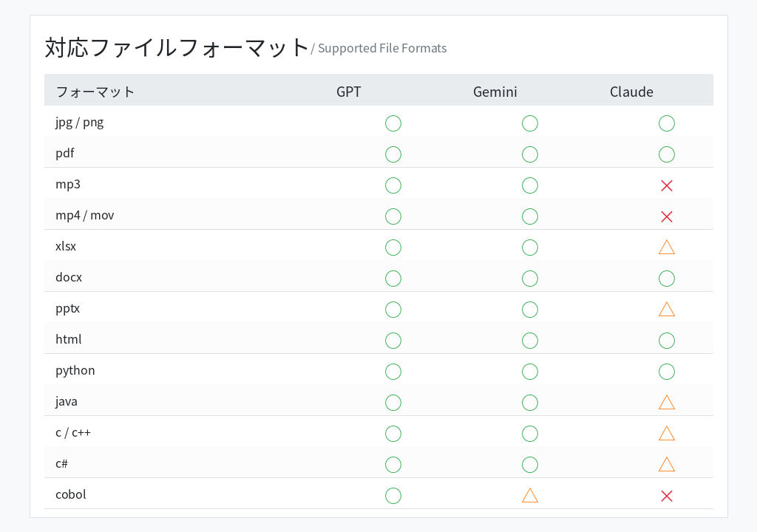Viewport: 757px width, 532px height.
Task: Click the Gemini circle in mp4 / mov row
Action: coord(529,216)
